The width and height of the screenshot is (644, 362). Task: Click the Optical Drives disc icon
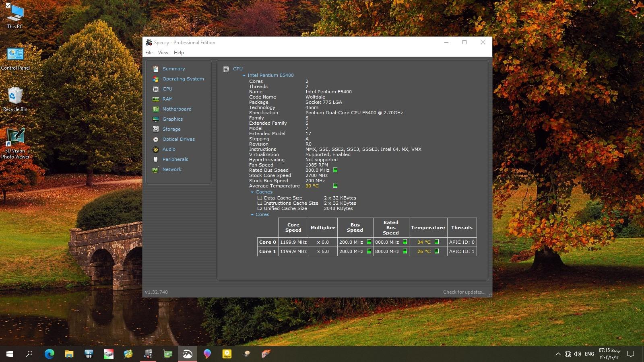tap(156, 139)
